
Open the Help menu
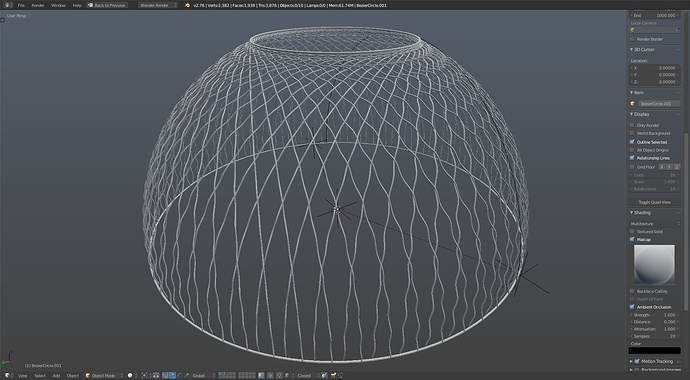pyautogui.click(x=77, y=5)
